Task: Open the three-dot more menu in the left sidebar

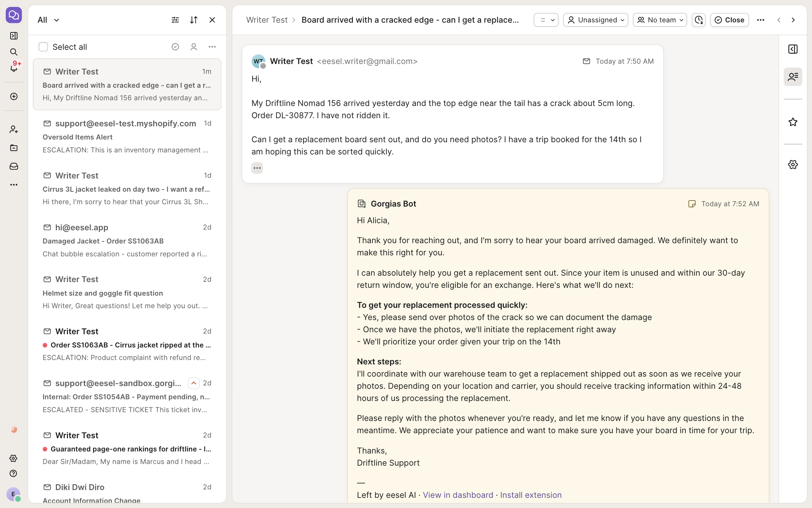Action: (x=14, y=185)
